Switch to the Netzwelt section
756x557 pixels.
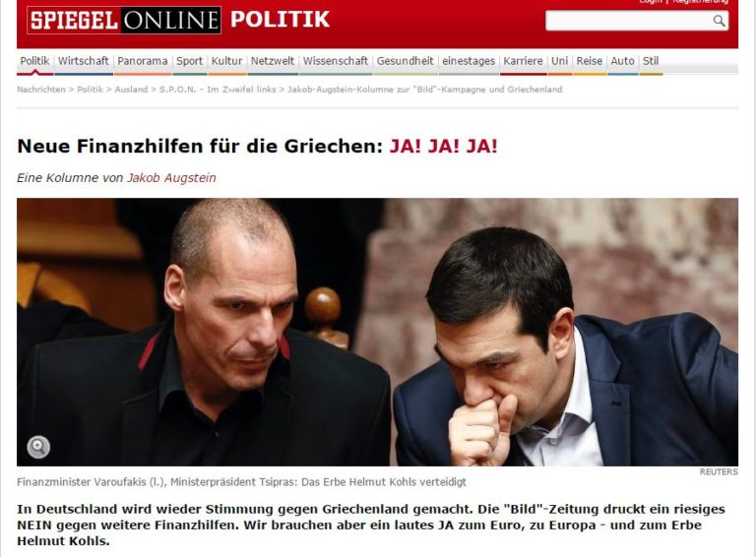click(x=273, y=61)
